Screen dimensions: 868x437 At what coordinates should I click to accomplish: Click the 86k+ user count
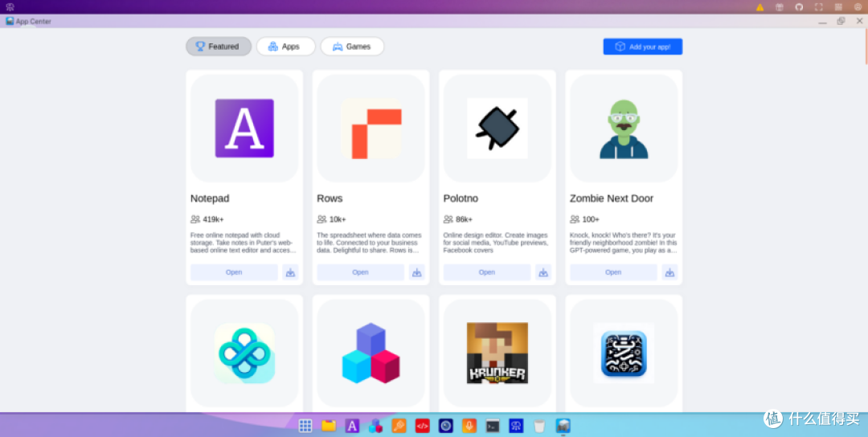click(x=465, y=219)
